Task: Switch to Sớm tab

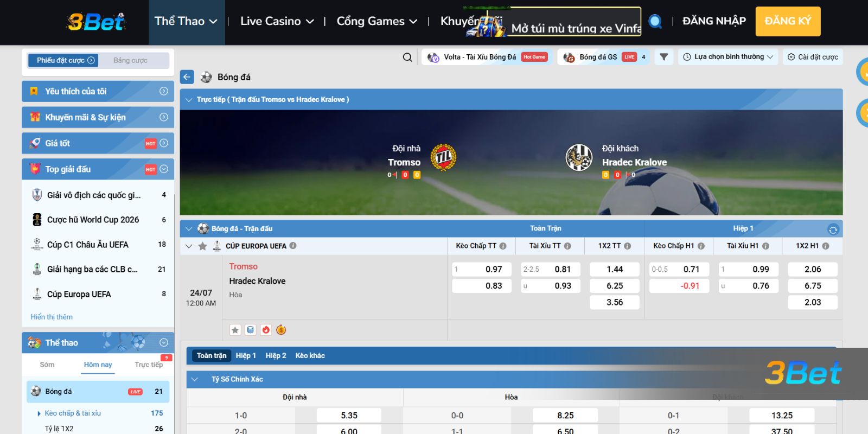Action: click(x=47, y=365)
